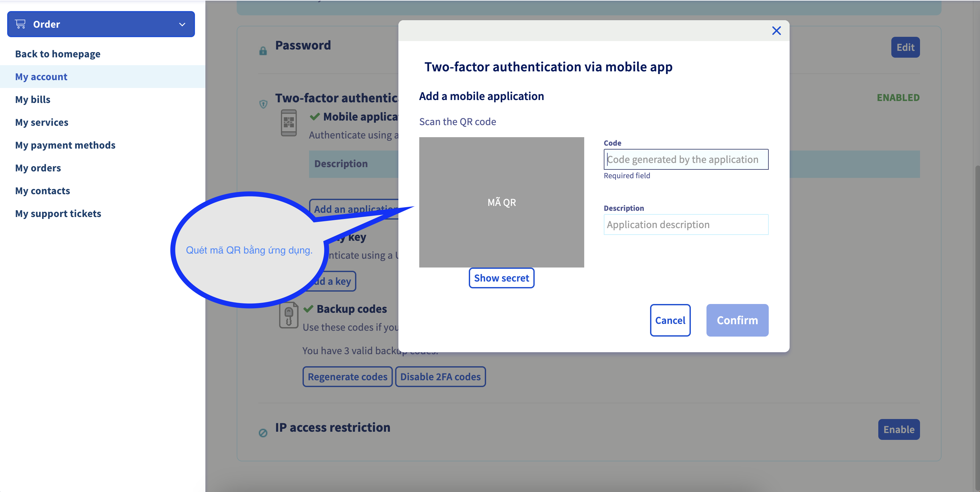
Task: Click the Password lock icon
Action: click(263, 51)
